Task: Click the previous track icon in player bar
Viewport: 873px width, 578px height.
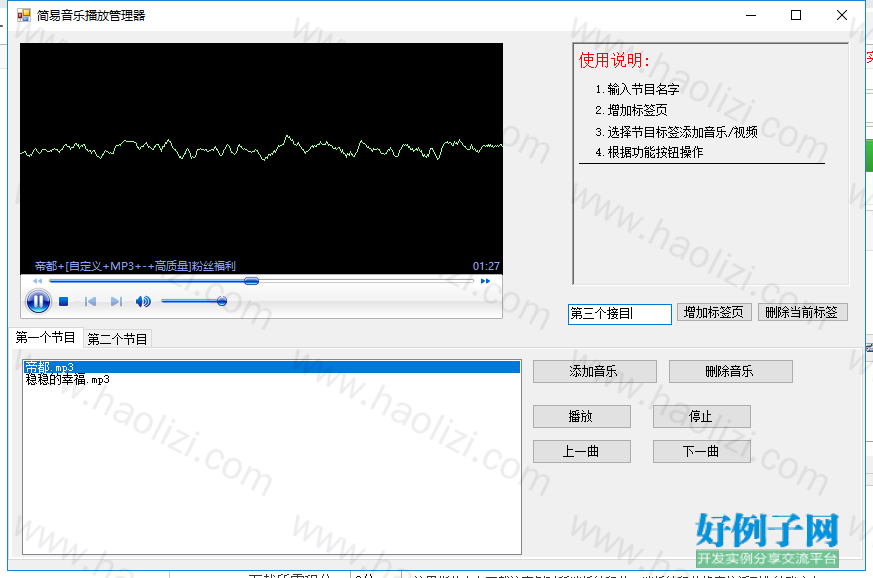Action: click(90, 301)
